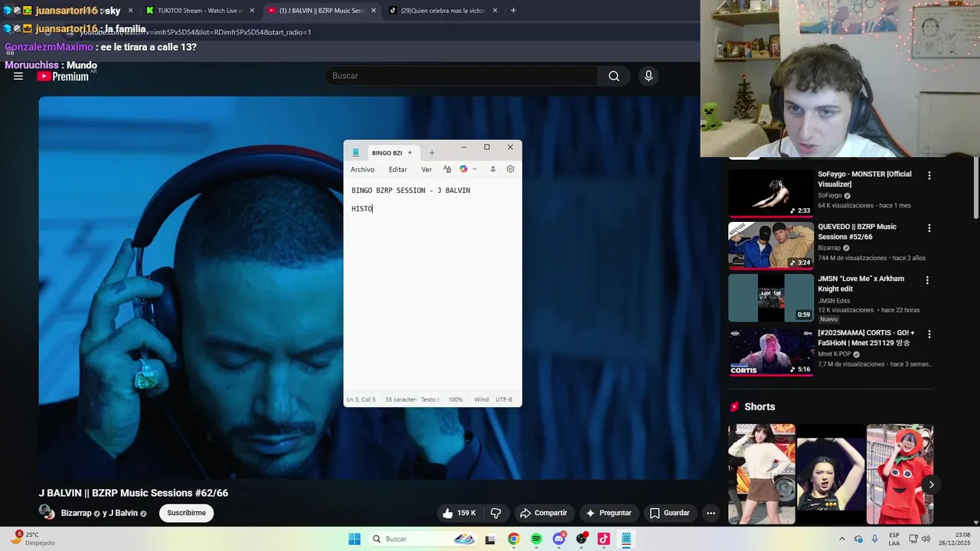Click the Preguntar button
The height and width of the screenshot is (551, 980).
pyautogui.click(x=609, y=513)
